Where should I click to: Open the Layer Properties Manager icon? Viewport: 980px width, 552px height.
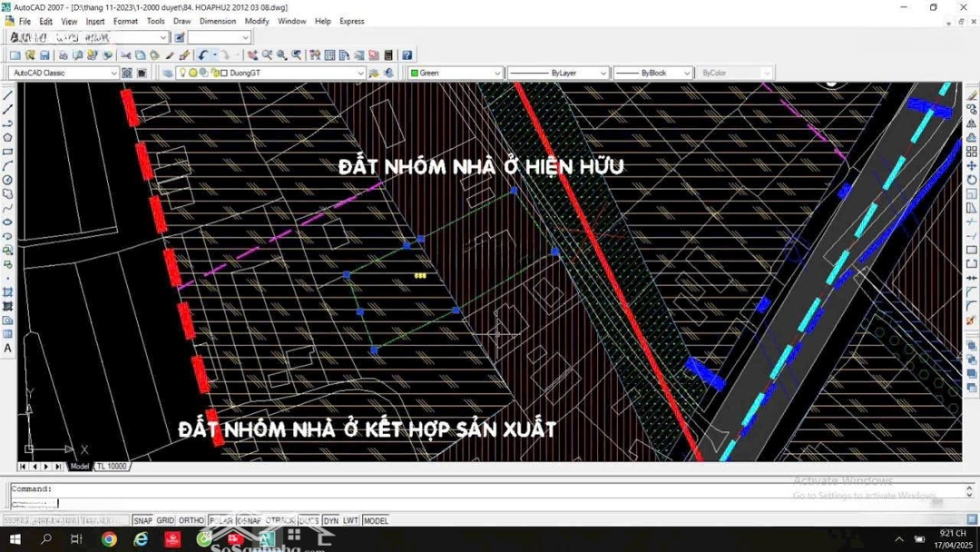click(x=168, y=73)
